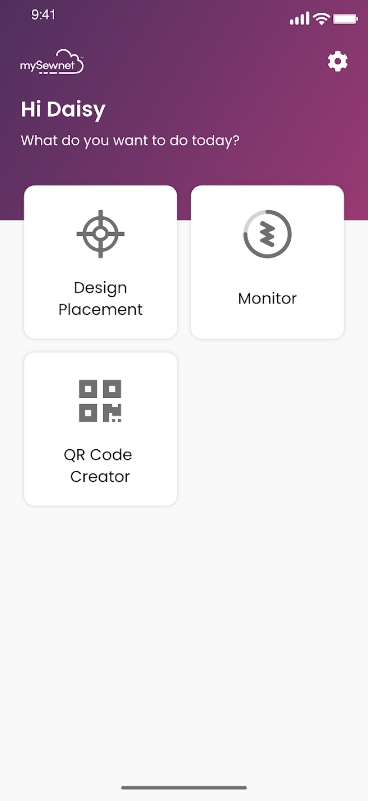The height and width of the screenshot is (801, 368).
Task: Click the Monitor progress circle icon
Action: pyautogui.click(x=267, y=234)
